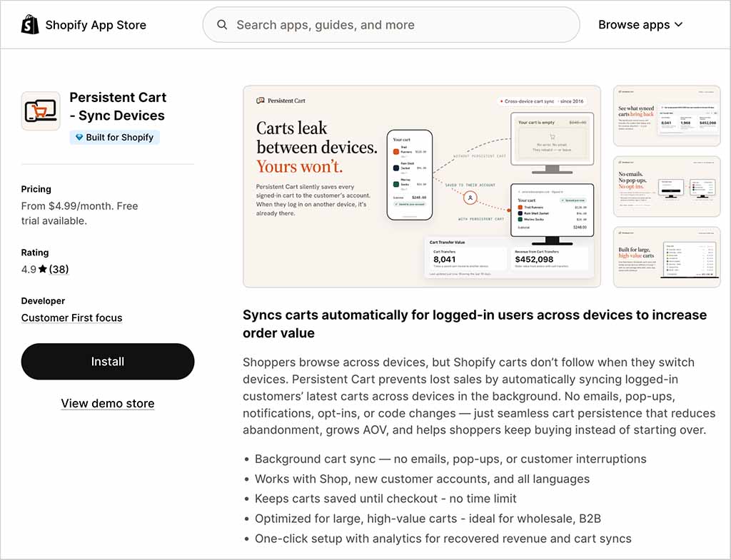Click the 4.9 rating value
The width and height of the screenshot is (731, 560).
click(x=29, y=269)
